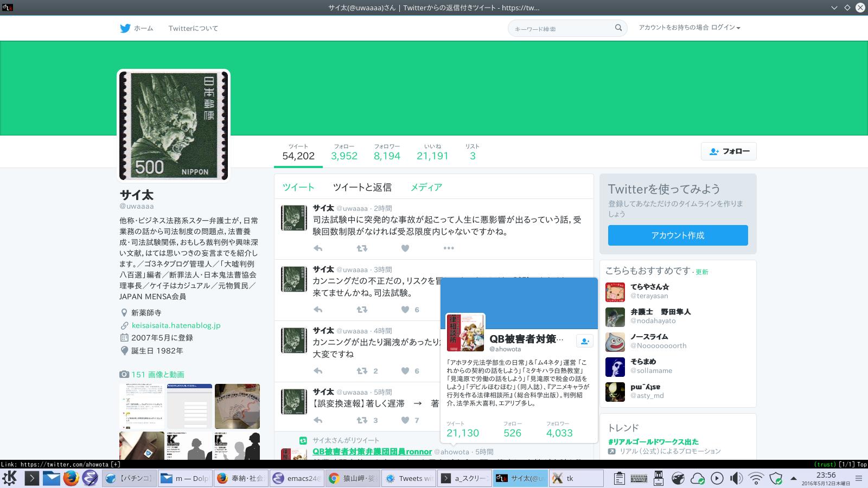Open @ahowota's avatar in hover card
The height and width of the screenshot is (488, 868).
[465, 333]
